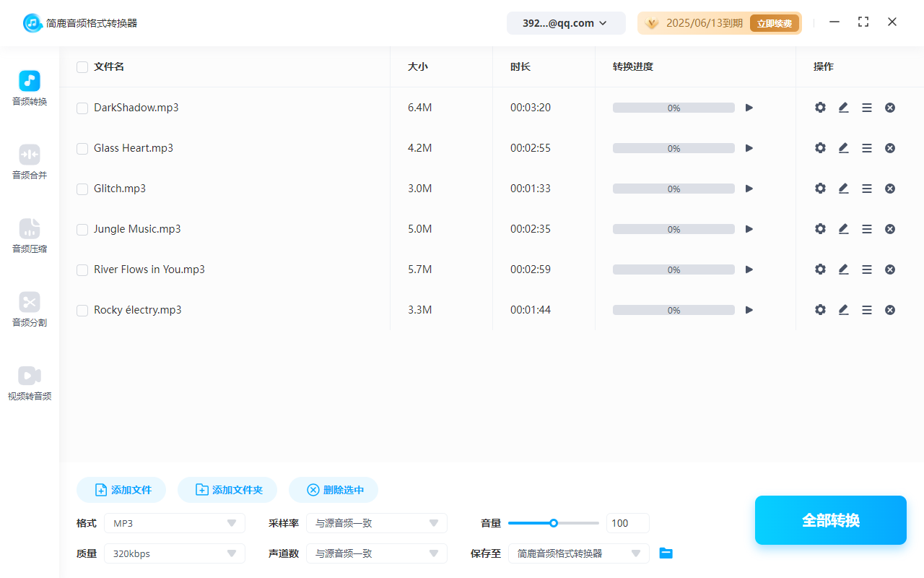Image resolution: width=924 pixels, height=578 pixels.
Task: Click the 全部转换 button
Action: pyautogui.click(x=830, y=520)
